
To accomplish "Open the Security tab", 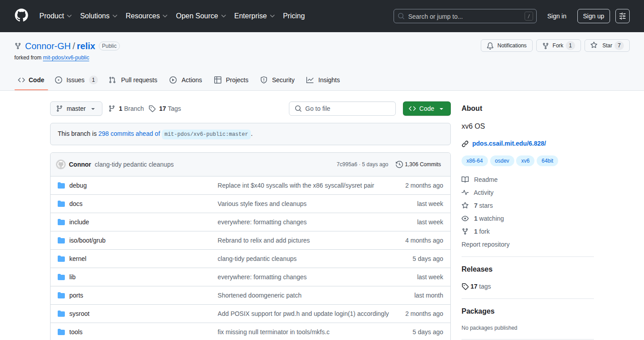I will click(x=277, y=80).
